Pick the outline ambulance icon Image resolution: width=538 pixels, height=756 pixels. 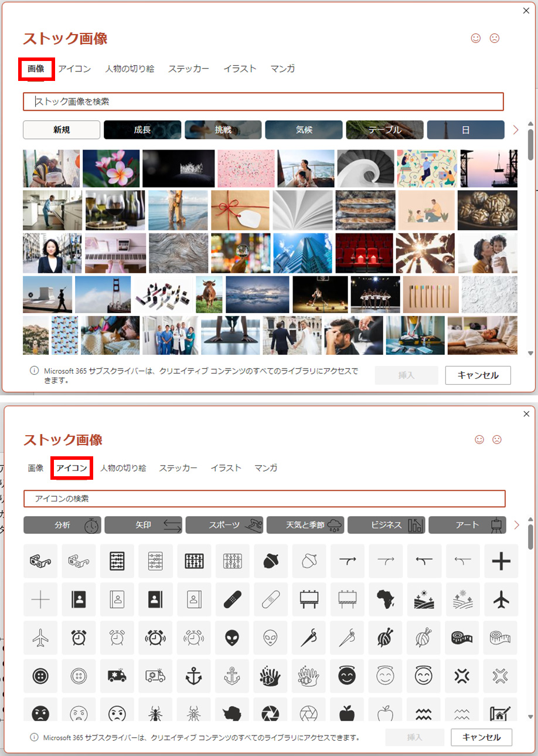(156, 676)
